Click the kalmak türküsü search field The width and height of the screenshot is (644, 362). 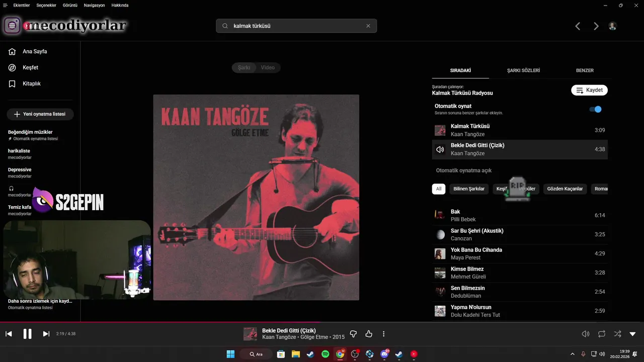[x=296, y=26]
